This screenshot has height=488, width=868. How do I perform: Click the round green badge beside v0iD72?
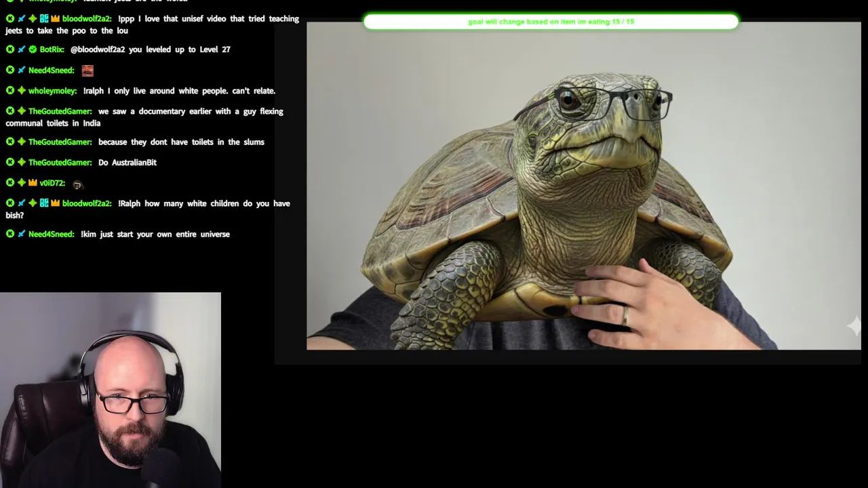tap(10, 183)
